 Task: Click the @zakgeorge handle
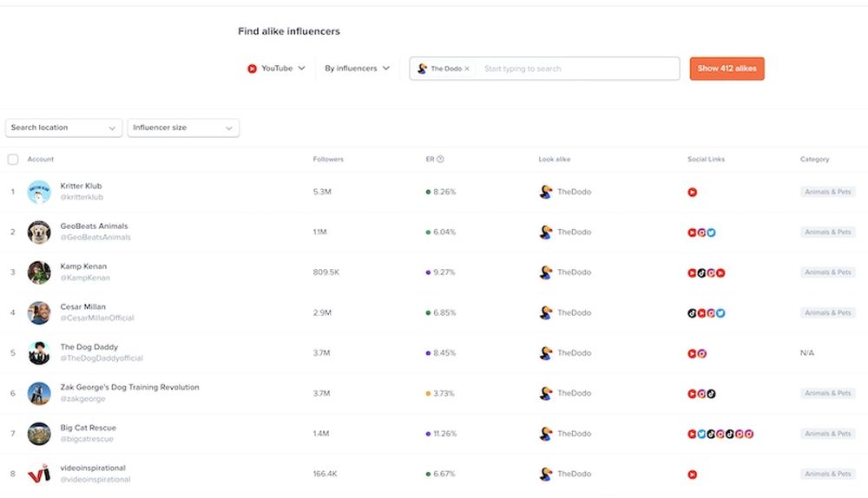pyautogui.click(x=82, y=398)
